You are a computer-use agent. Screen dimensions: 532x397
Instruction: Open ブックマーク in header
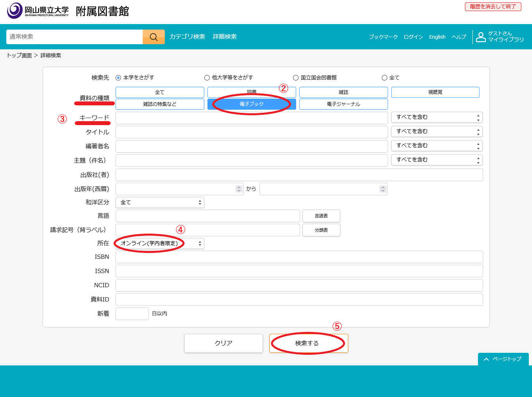point(383,37)
